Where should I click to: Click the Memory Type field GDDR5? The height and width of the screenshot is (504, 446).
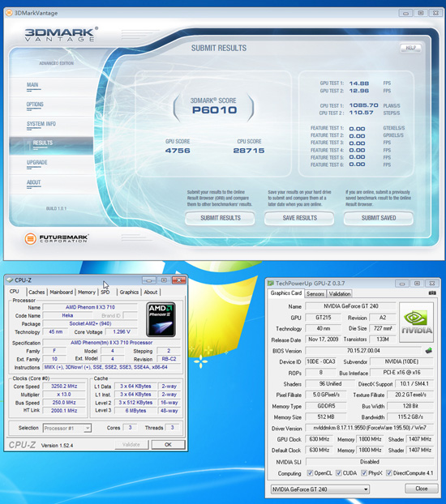(326, 406)
